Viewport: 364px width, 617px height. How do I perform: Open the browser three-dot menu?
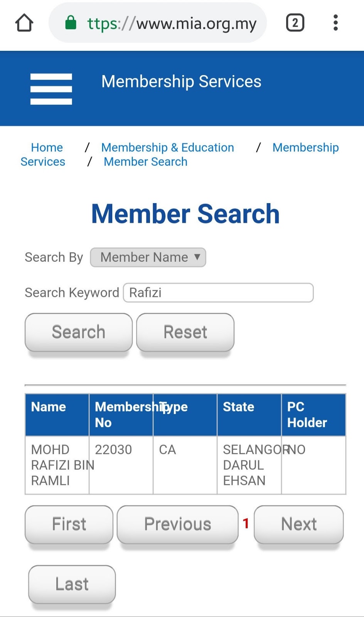[x=335, y=23]
